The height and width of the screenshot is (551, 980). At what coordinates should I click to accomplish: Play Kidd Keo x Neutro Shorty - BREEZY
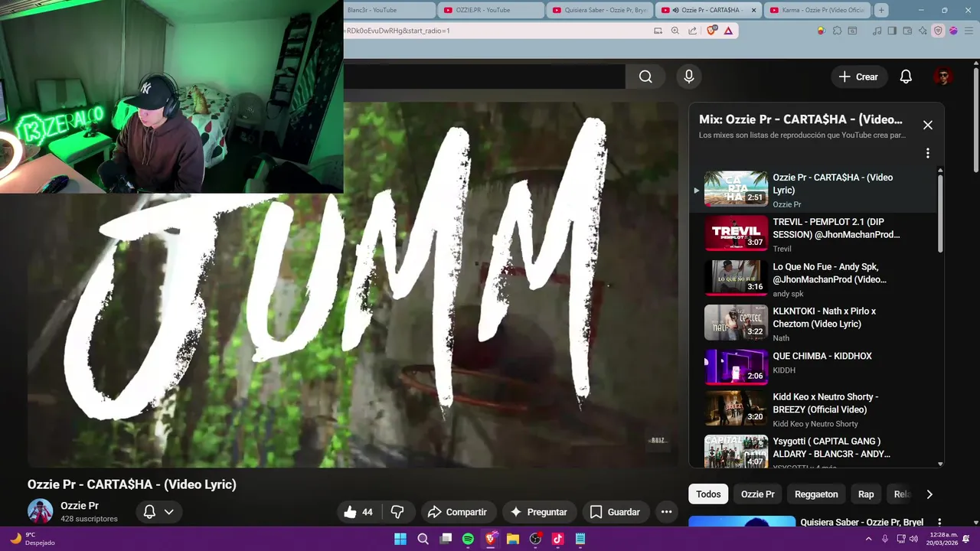coord(813,409)
